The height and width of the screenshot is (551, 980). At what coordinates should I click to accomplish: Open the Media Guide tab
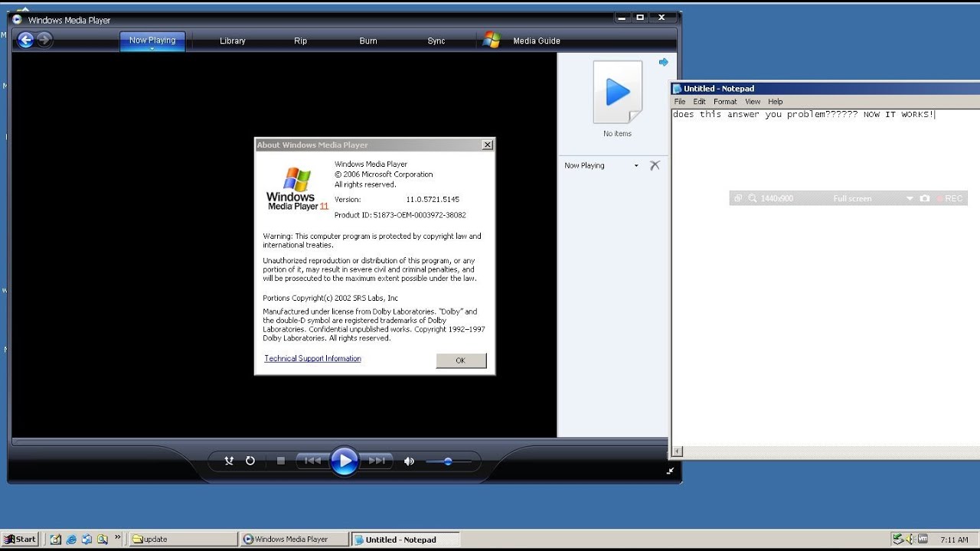click(x=537, y=41)
